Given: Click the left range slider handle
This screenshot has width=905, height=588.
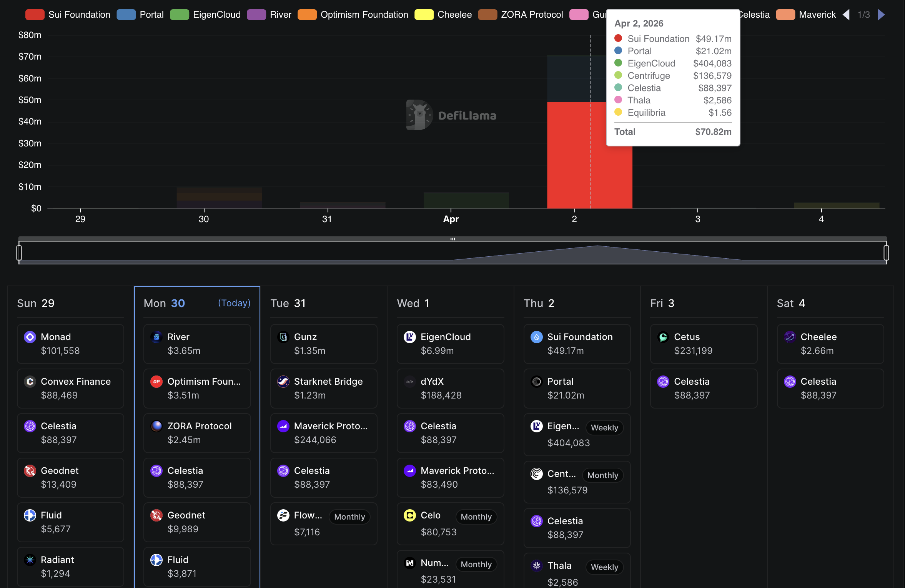Looking at the screenshot, I should 19,253.
